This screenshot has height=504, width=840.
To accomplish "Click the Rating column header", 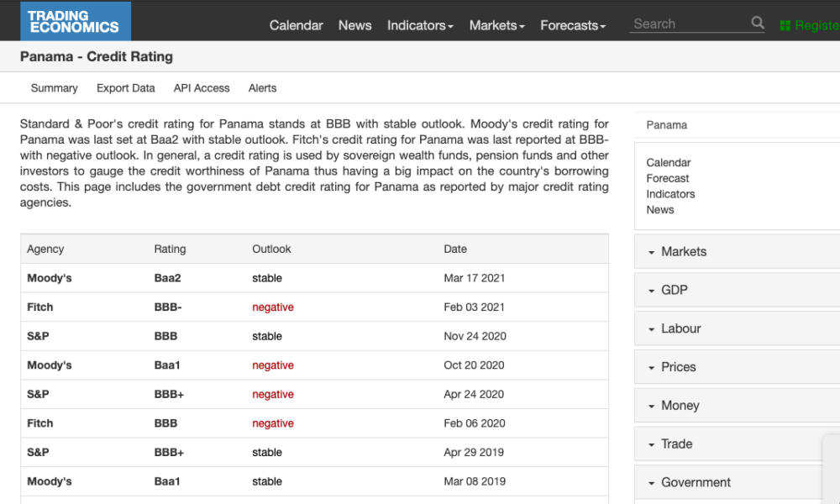I will (x=170, y=249).
